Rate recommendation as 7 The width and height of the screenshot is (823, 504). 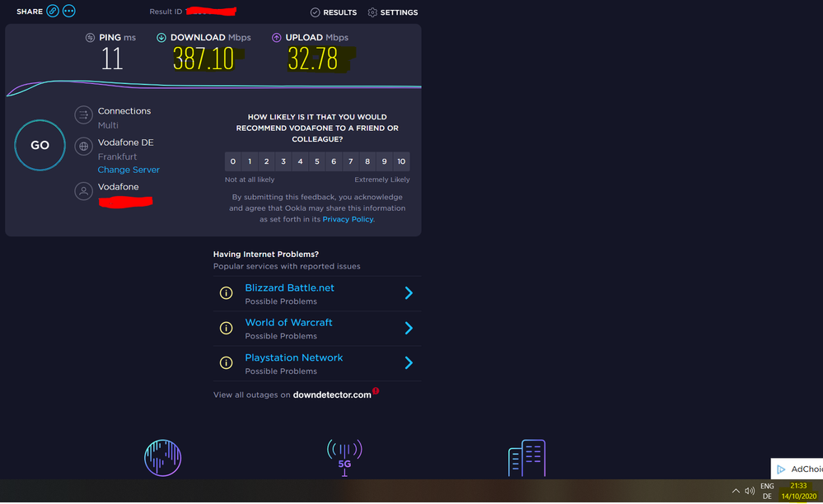click(351, 161)
